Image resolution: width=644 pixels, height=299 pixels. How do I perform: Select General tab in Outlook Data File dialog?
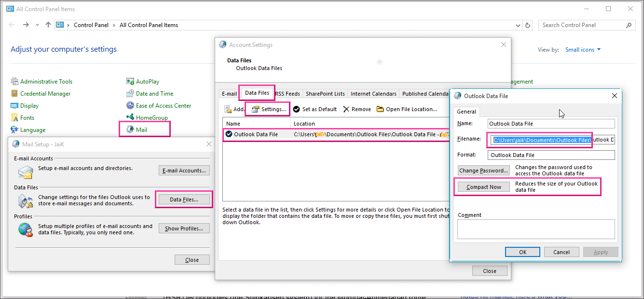(x=466, y=112)
